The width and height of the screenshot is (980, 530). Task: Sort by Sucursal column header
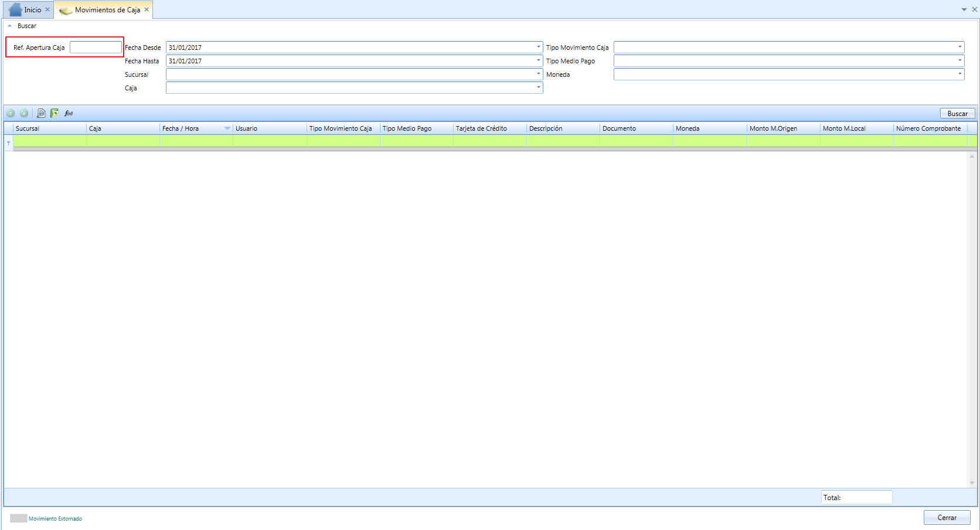(x=50, y=128)
